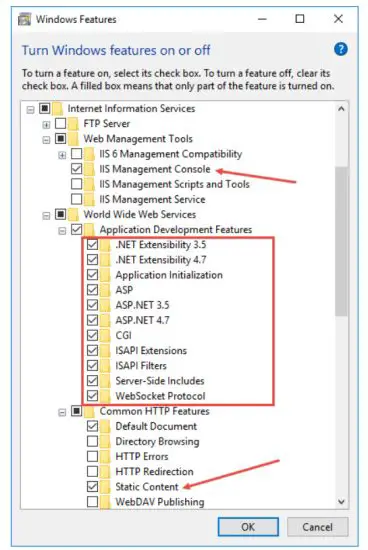Click the folder icon beside Default Document
The width and height of the screenshot is (368, 550).
(x=105, y=427)
